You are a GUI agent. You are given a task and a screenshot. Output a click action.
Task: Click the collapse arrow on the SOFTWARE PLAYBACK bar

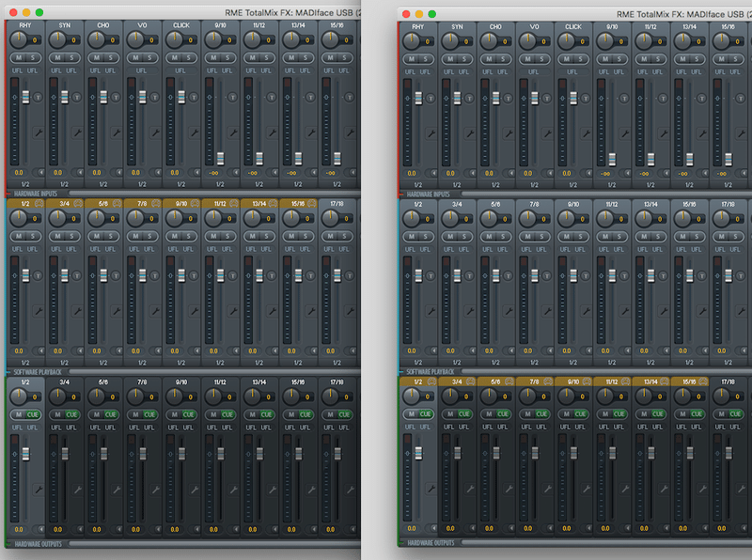point(8,371)
